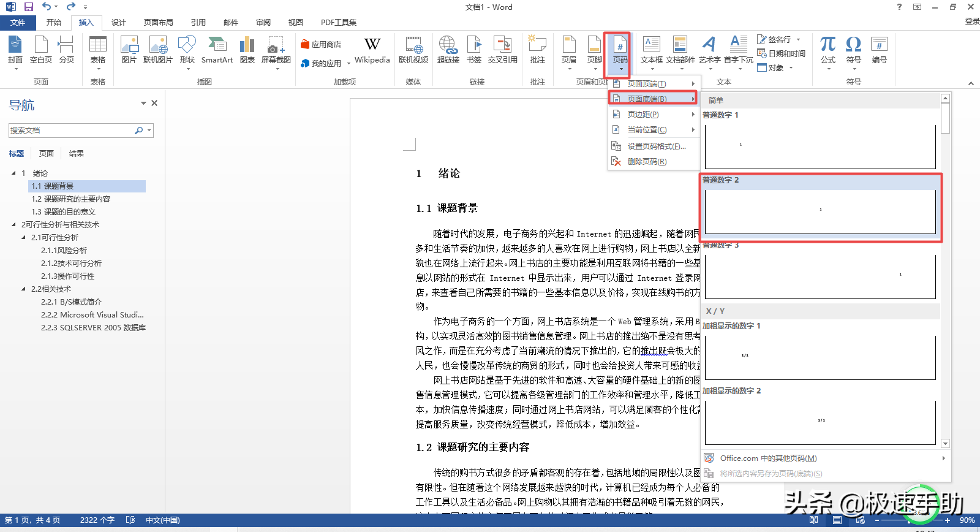Insert a 文本框 text box
This screenshot has height=532, width=980.
click(651, 49)
